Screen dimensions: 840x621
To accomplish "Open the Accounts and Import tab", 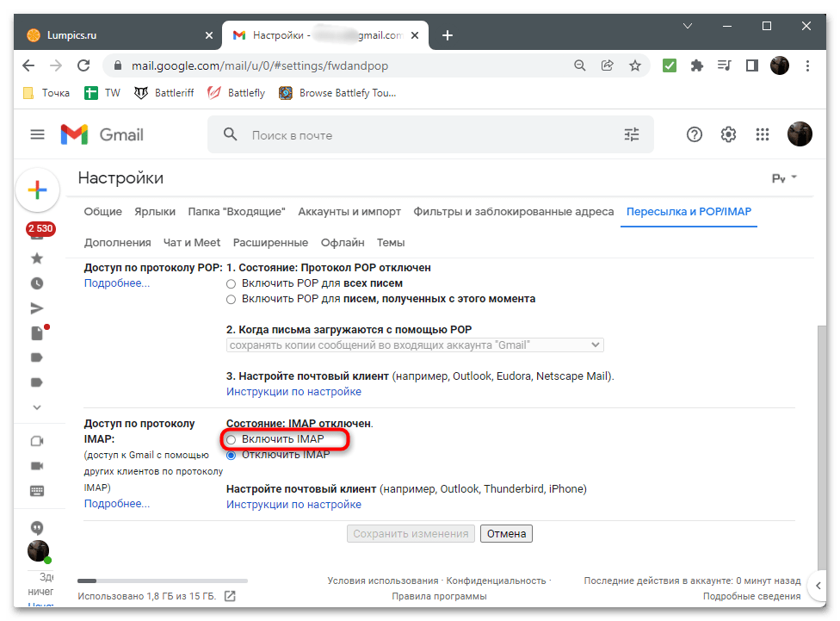I will pyautogui.click(x=349, y=212).
